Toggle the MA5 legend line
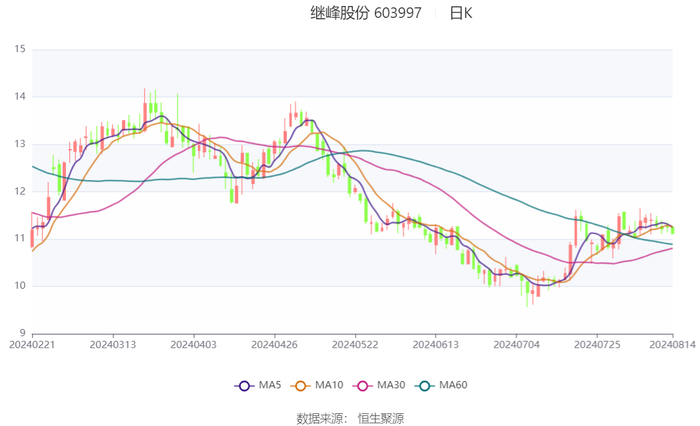The height and width of the screenshot is (426, 700). pyautogui.click(x=258, y=385)
